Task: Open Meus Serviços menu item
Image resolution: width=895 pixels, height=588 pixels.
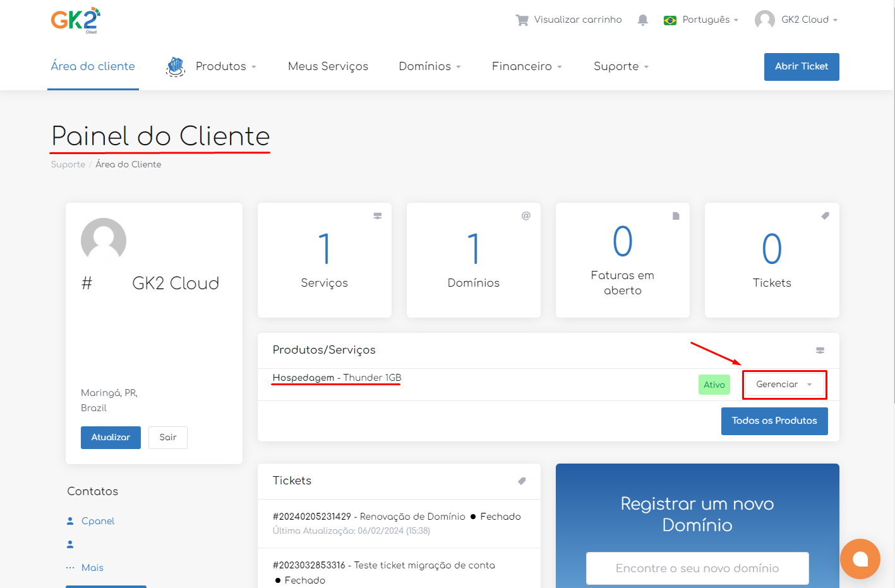Action: [328, 66]
